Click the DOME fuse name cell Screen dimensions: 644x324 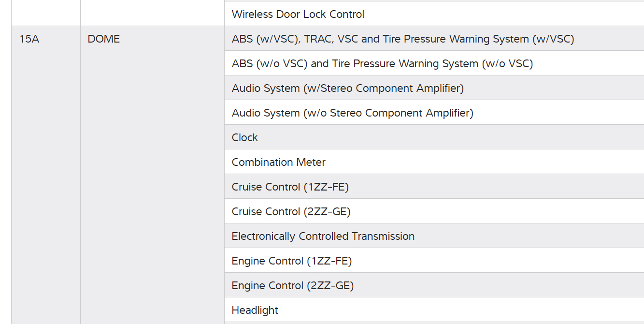(x=103, y=39)
